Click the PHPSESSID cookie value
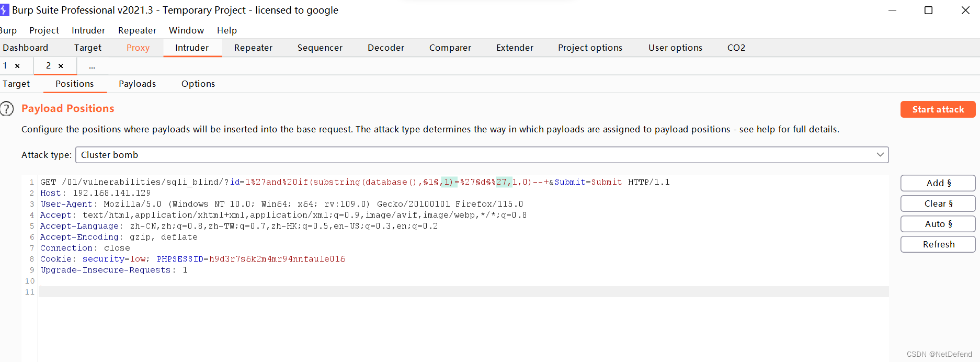This screenshot has height=362, width=980. click(277, 259)
